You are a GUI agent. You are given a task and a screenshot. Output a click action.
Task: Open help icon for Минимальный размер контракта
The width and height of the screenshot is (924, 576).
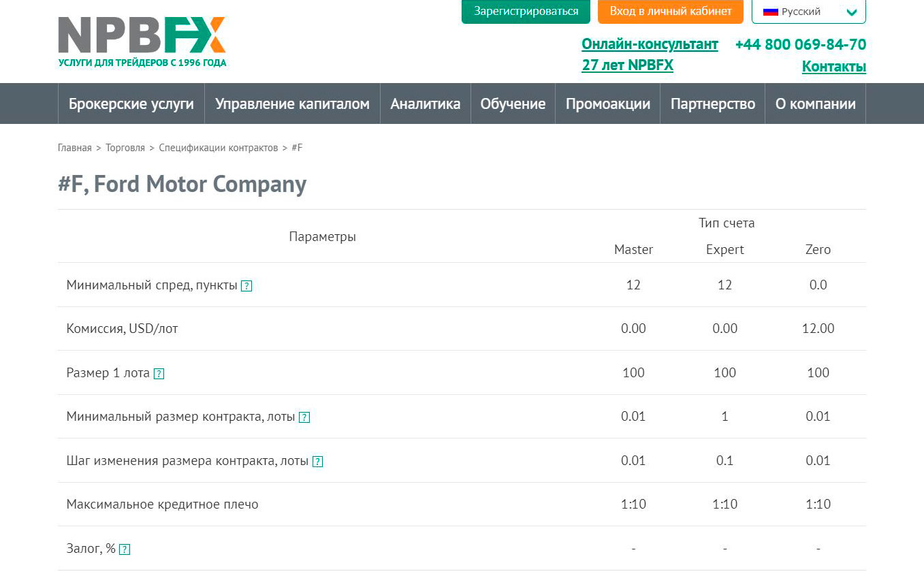(x=304, y=417)
